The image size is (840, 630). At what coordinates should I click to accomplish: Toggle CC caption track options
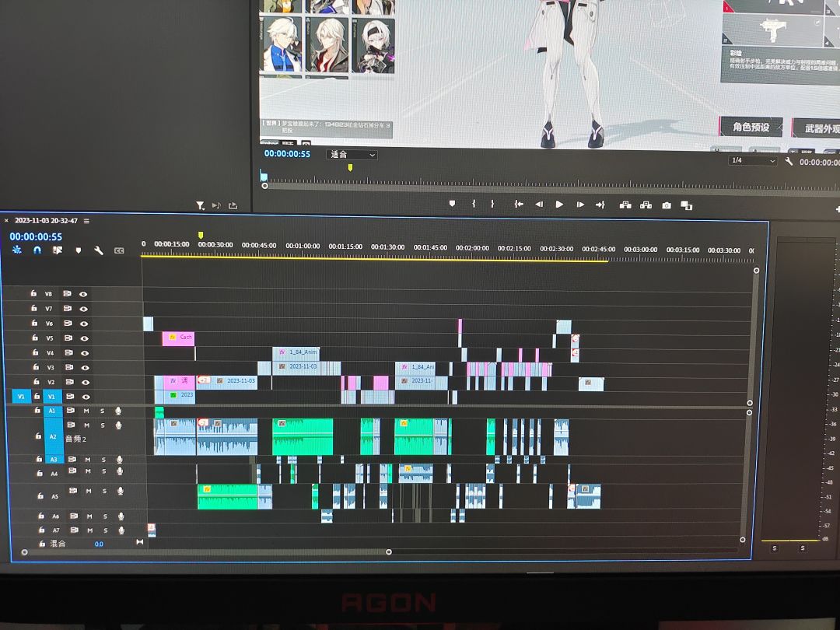pos(119,250)
